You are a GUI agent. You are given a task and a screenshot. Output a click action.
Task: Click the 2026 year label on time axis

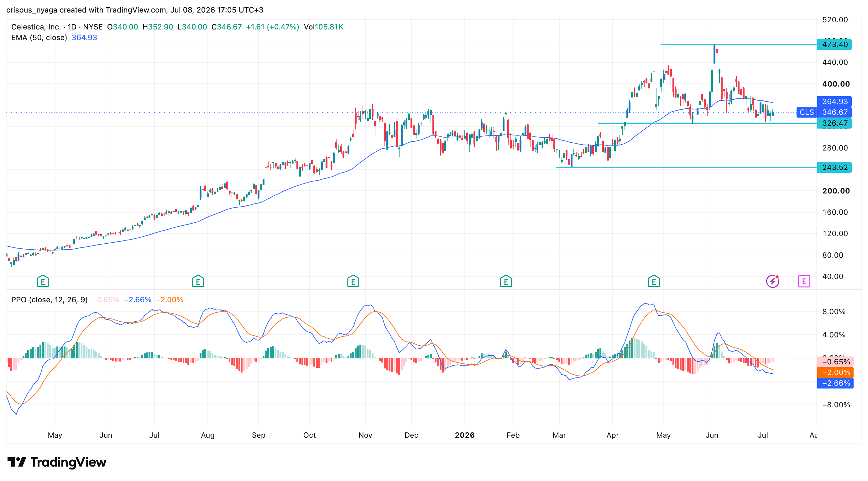click(x=465, y=435)
